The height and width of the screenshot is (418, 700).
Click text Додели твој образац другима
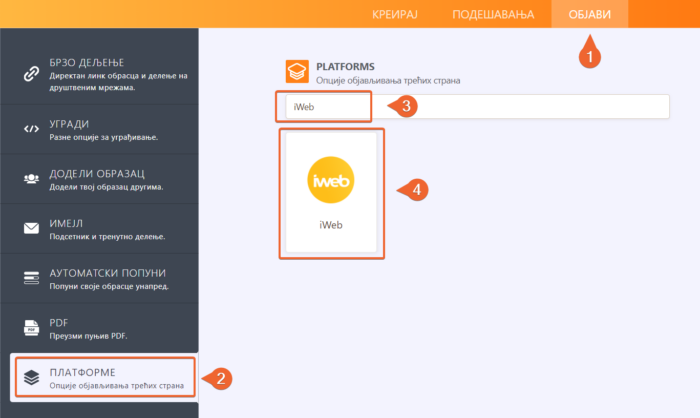(x=106, y=187)
